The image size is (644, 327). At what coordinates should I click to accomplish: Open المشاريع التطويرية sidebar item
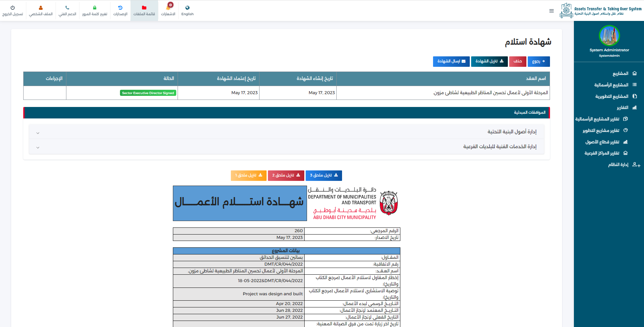click(612, 96)
